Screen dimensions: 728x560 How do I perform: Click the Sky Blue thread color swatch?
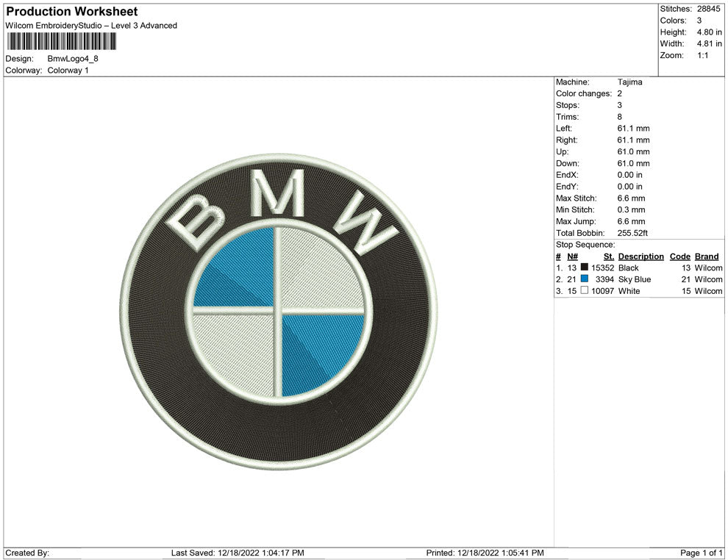(585, 279)
